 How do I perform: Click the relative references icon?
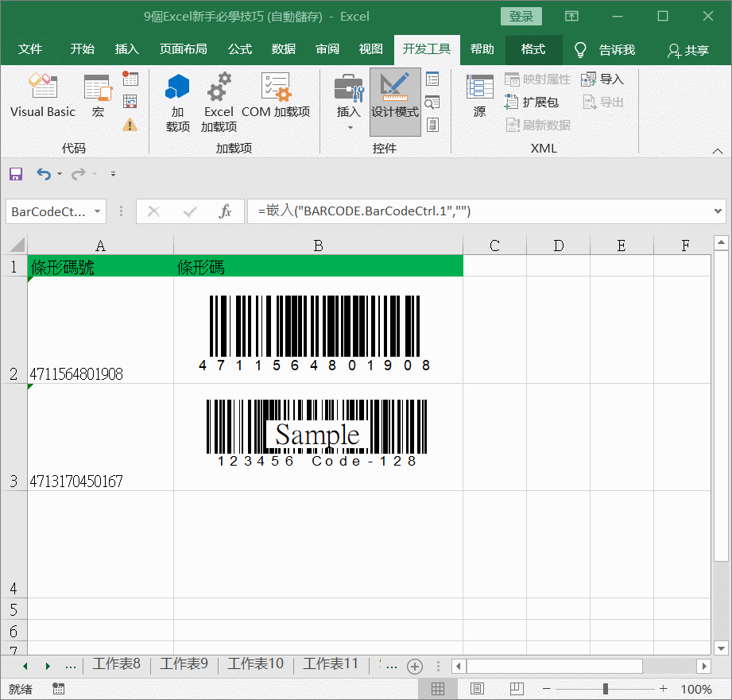130,101
